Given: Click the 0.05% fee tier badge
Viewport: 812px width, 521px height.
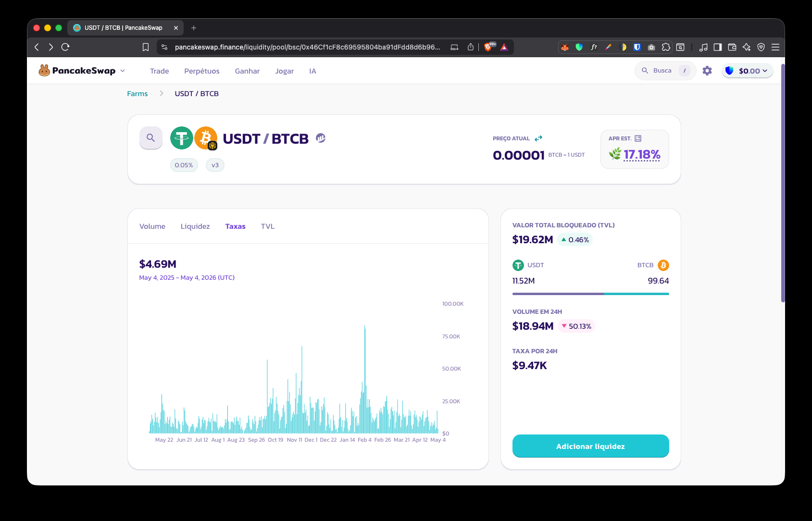Looking at the screenshot, I should (184, 165).
